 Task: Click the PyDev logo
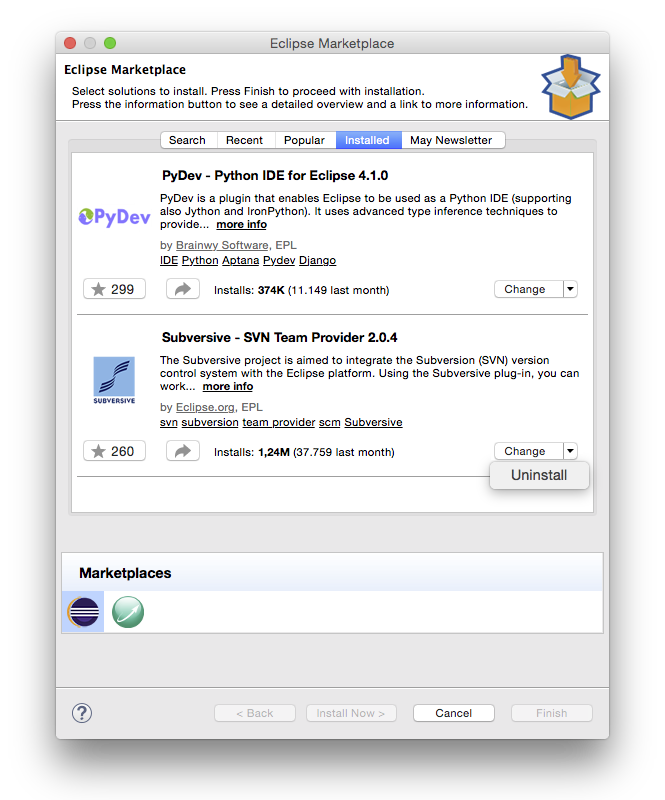[114, 217]
